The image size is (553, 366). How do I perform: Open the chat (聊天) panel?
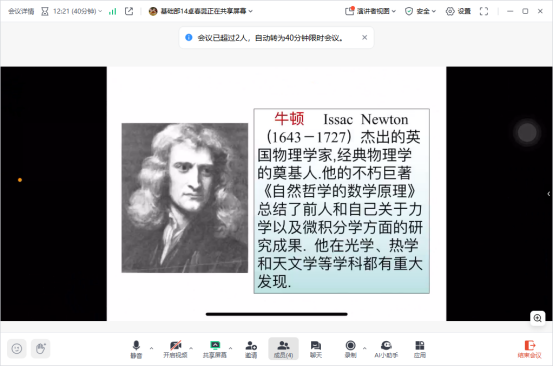click(x=316, y=349)
